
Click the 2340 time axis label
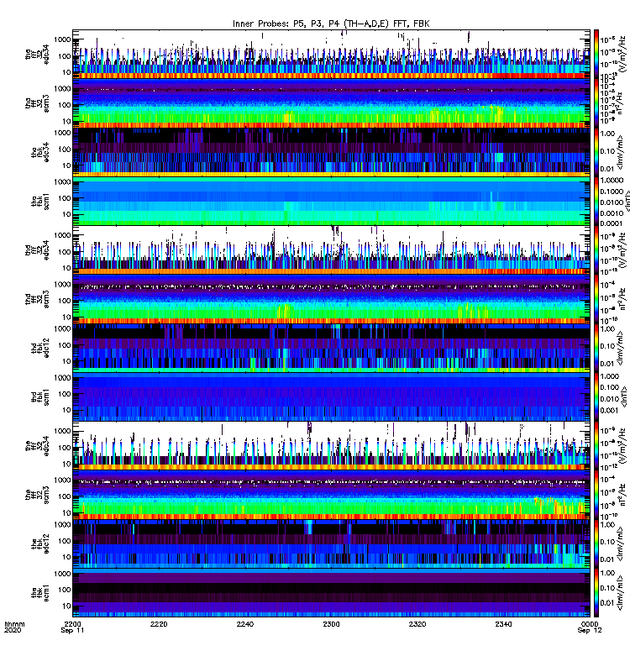tap(503, 624)
